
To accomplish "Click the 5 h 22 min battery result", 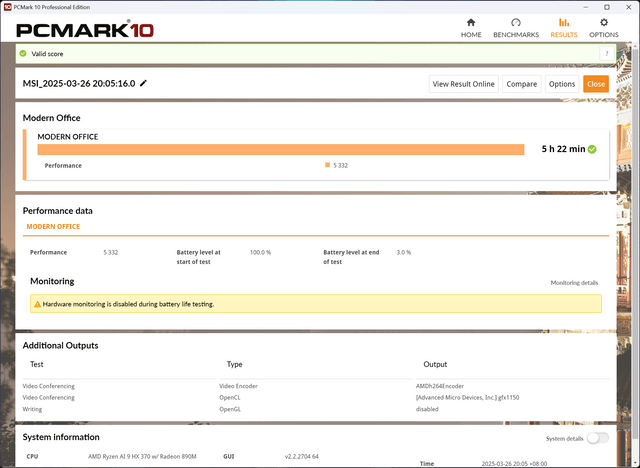I will tap(563, 149).
